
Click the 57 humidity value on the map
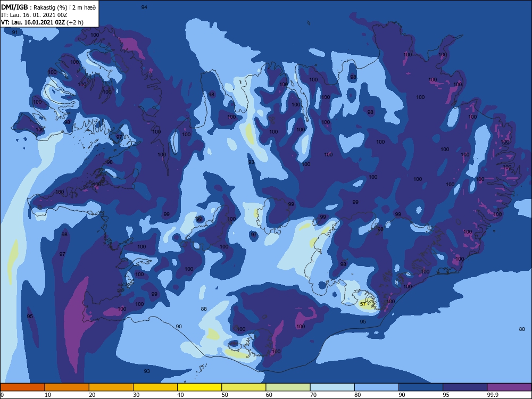[x=363, y=304]
